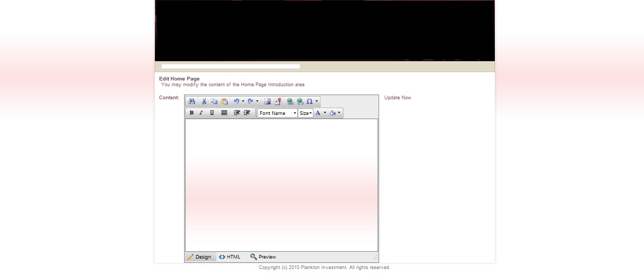
Task: Open the image manager icon
Action: tap(268, 101)
